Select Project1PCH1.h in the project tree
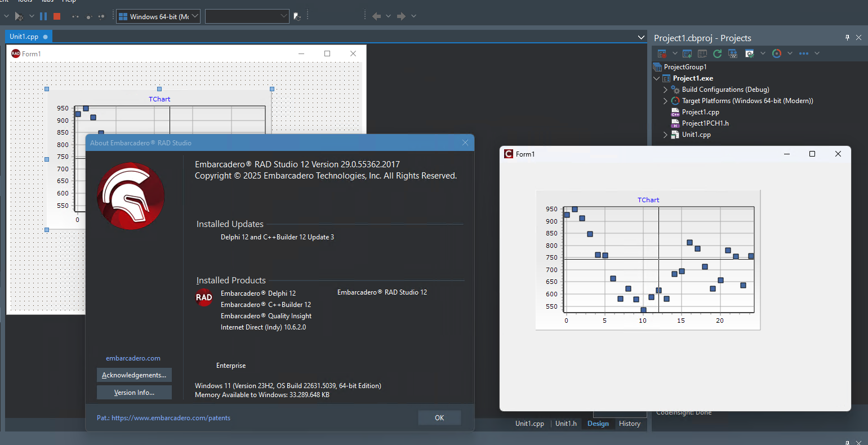Viewport: 868px width, 445px height. [705, 123]
